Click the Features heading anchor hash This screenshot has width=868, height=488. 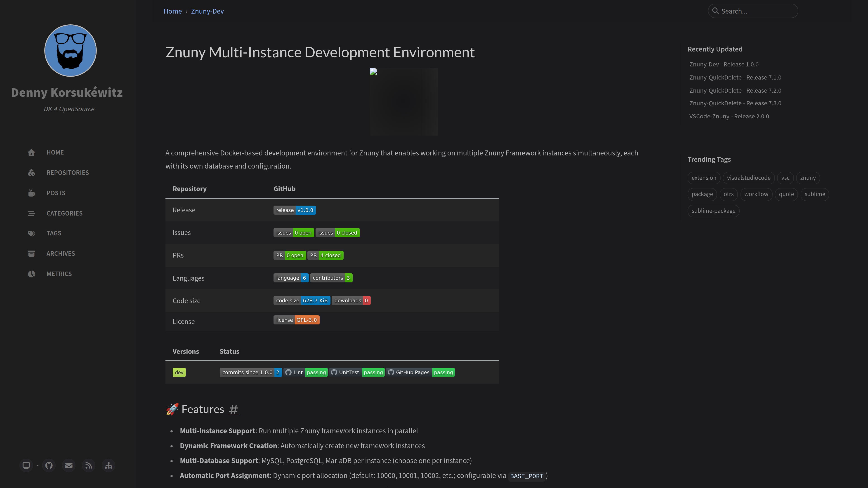(x=234, y=409)
